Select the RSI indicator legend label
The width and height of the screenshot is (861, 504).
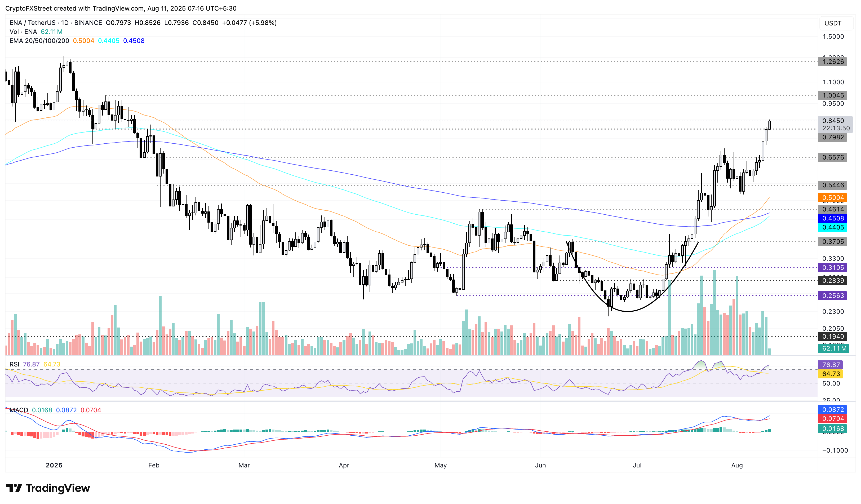[14, 364]
